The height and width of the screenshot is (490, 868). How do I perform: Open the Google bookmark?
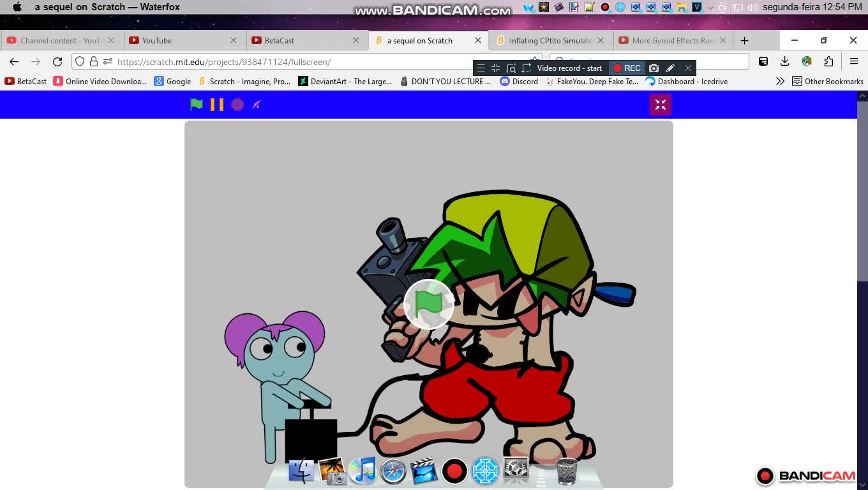coord(172,81)
